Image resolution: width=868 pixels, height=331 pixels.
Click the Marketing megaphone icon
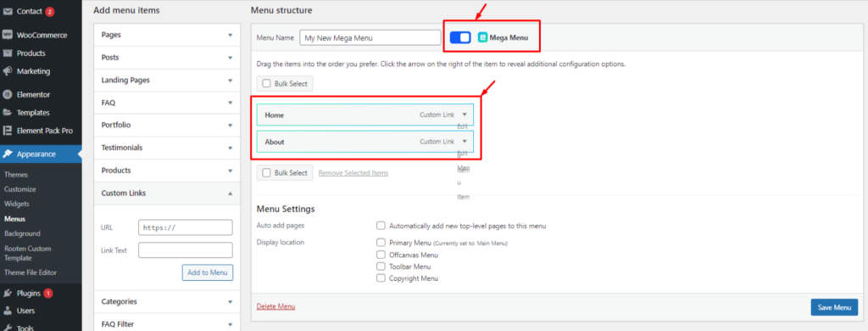coord(8,71)
